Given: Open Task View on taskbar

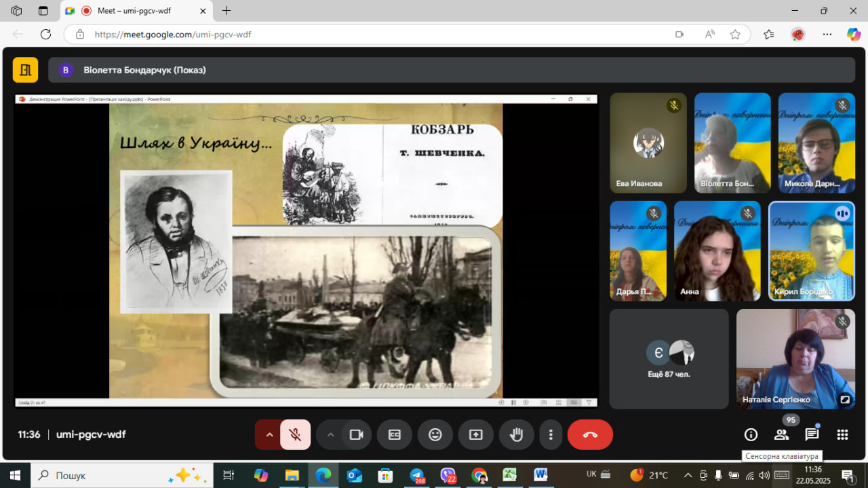Looking at the screenshot, I should [x=229, y=475].
